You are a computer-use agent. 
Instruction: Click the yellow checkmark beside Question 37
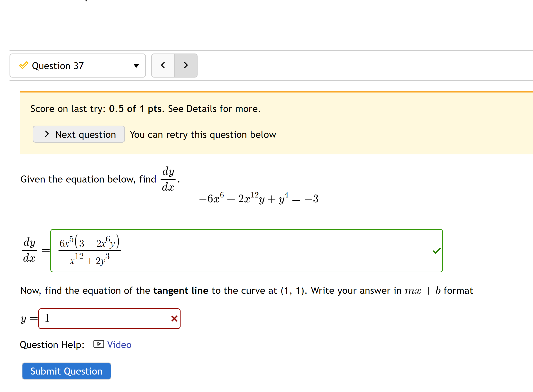click(x=23, y=66)
